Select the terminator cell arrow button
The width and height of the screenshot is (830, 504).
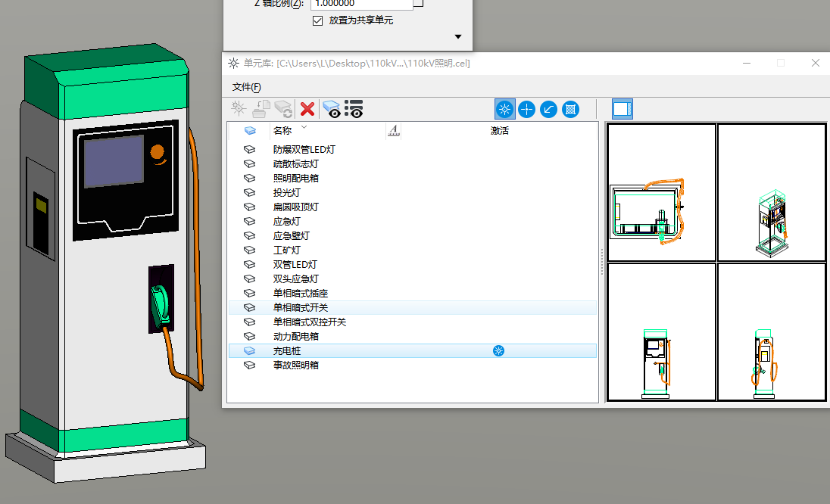pyautogui.click(x=548, y=110)
